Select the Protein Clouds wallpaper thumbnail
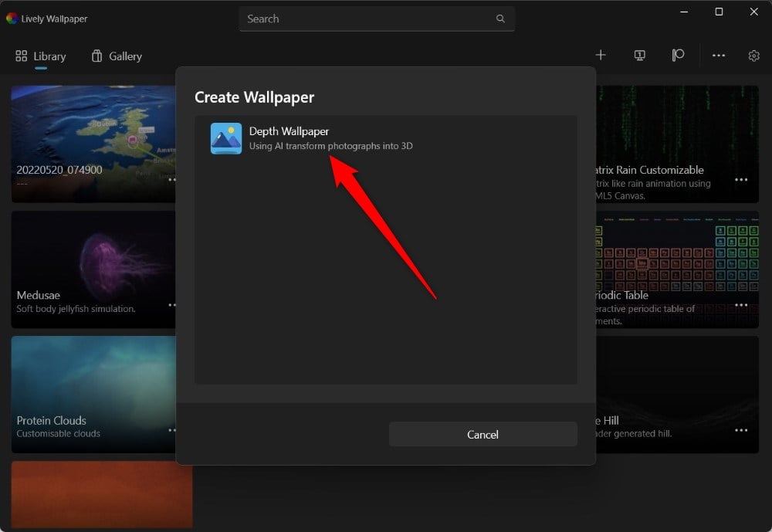 93,395
